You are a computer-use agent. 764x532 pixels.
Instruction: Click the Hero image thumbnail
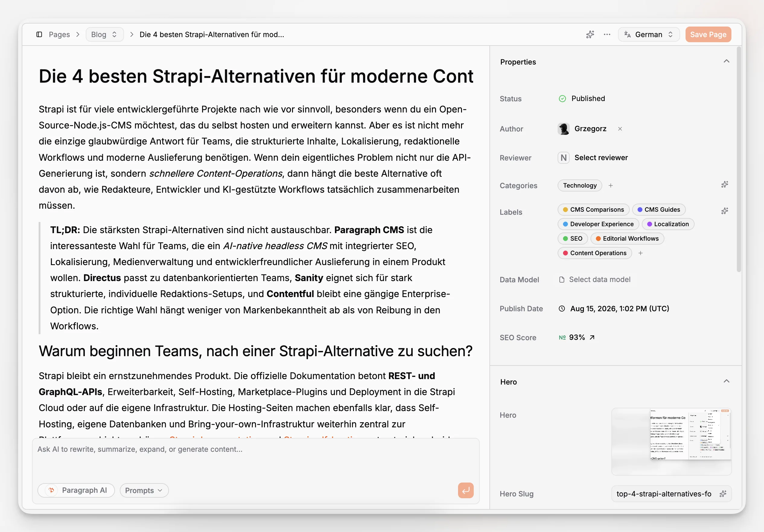pyautogui.click(x=671, y=442)
